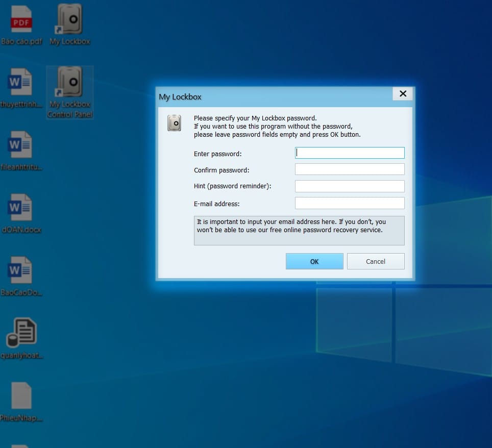Select the Báo cáo.pdf desktop icon
Image resolution: width=492 pixels, height=448 pixels.
coord(21,26)
